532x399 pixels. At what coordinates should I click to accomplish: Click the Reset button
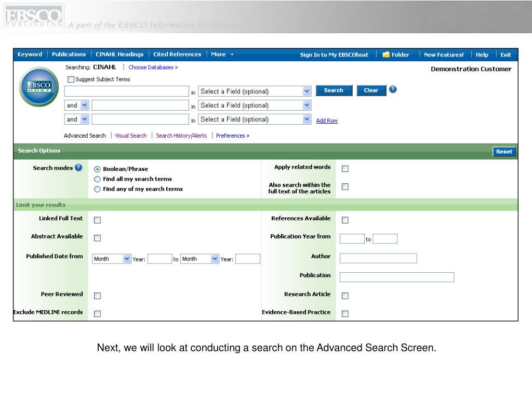504,152
